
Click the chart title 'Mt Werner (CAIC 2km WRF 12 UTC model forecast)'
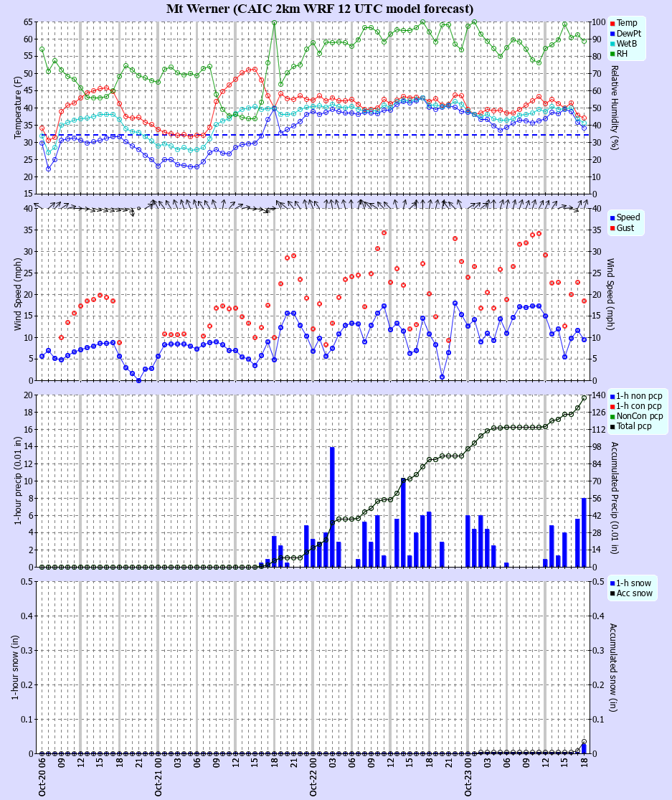coord(320,9)
